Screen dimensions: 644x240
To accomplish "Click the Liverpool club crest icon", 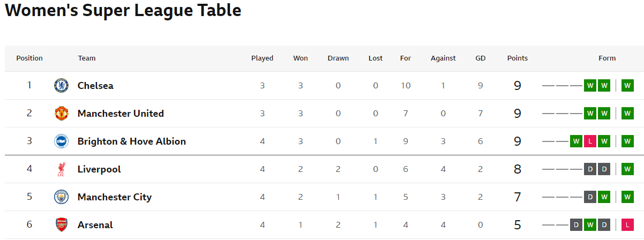I will coord(62,169).
